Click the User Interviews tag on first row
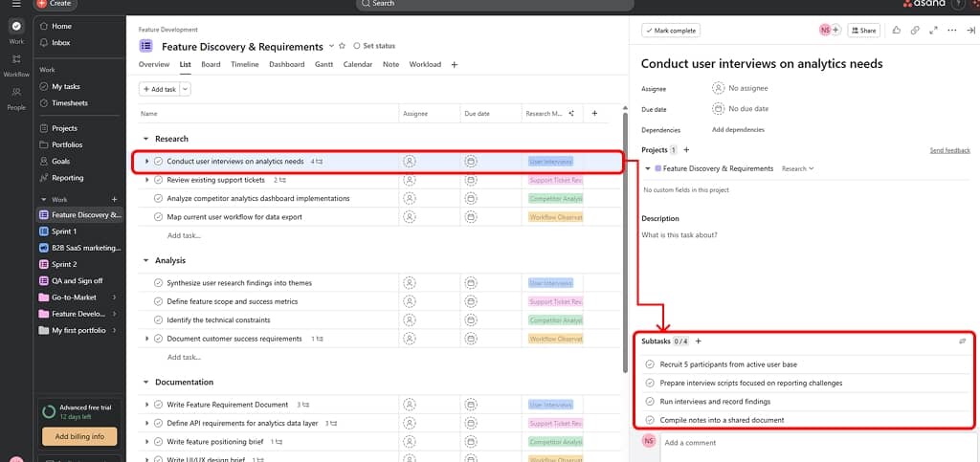980x462 pixels. pos(550,161)
